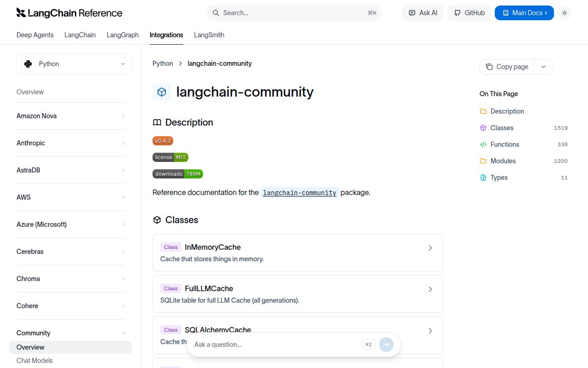
Task: Click the sidebar Overview link at top
Action: tap(30, 92)
